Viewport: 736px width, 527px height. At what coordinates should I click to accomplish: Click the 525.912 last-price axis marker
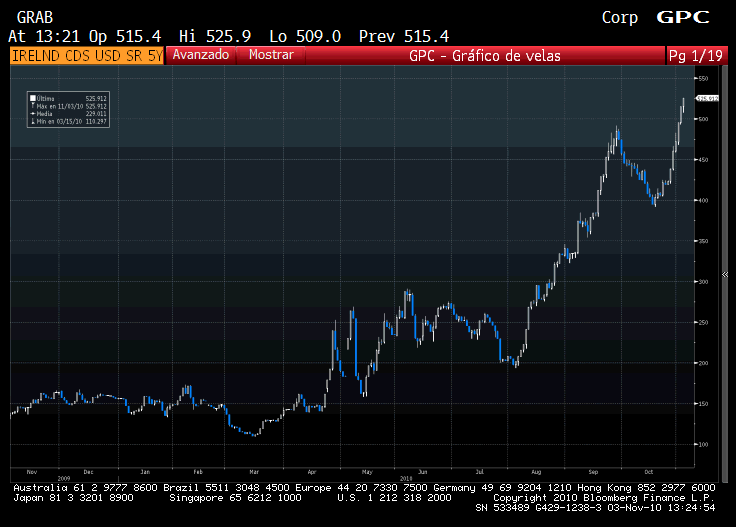point(707,99)
